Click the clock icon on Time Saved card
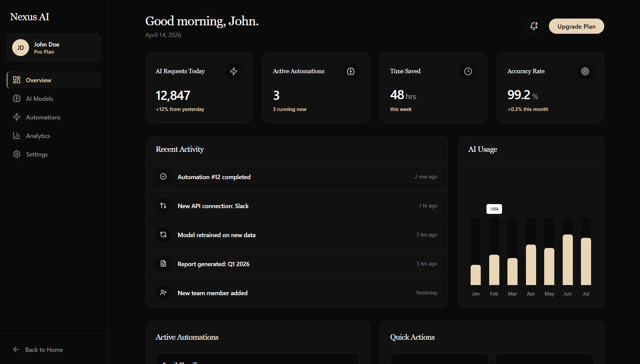This screenshot has height=364, width=640. point(468,71)
